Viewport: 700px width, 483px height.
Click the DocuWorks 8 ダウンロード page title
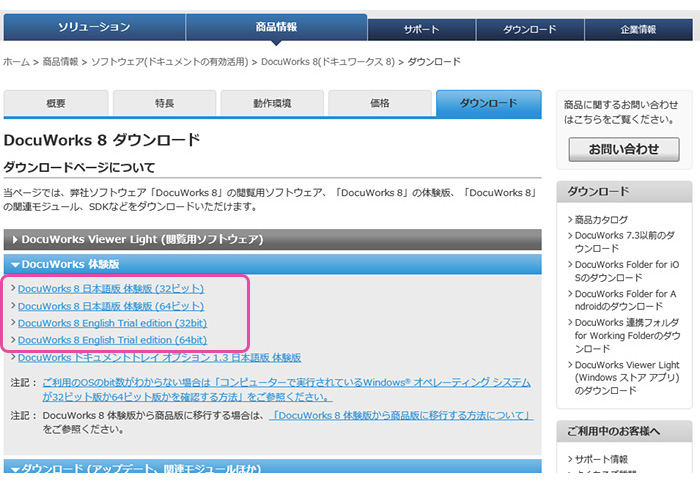(102, 140)
